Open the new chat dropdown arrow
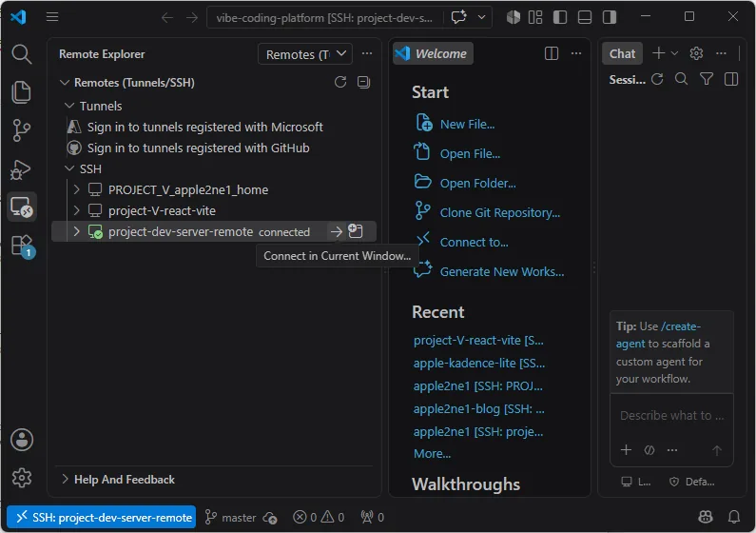 tap(674, 53)
